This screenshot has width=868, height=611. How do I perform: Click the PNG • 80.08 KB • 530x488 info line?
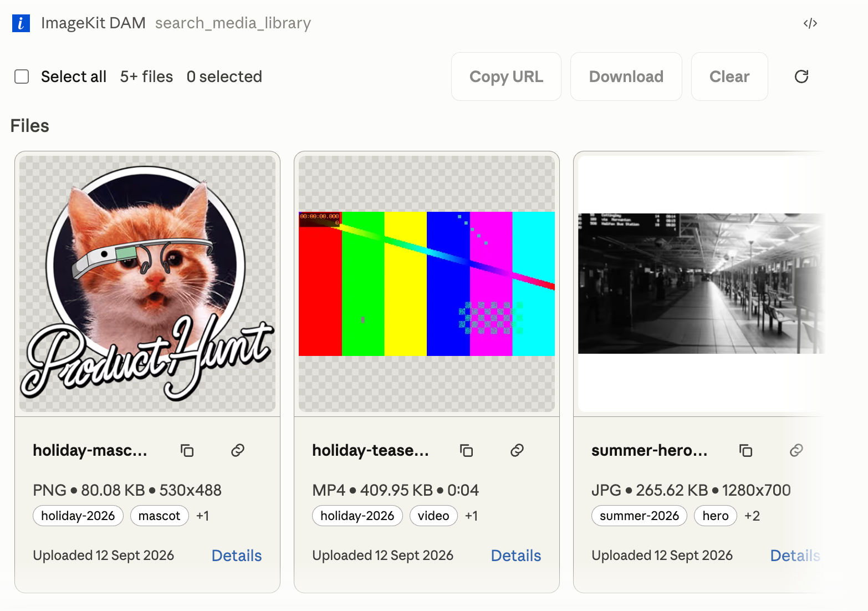(x=127, y=490)
